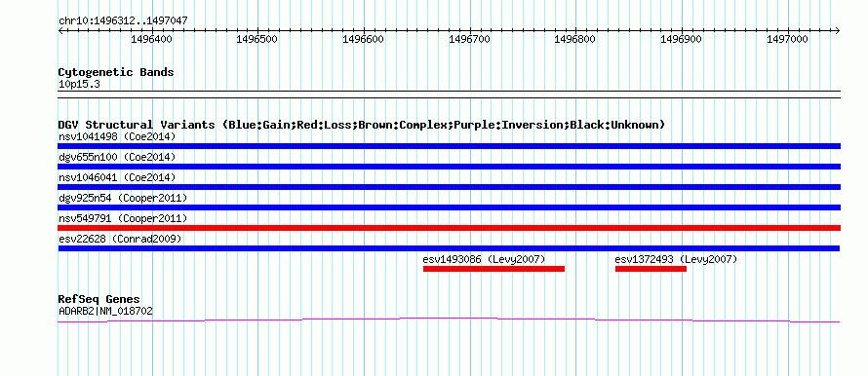Open variant label dgv655n100 (Coe2014)
Image resolution: width=868 pixels, height=376 pixels.
point(117,157)
